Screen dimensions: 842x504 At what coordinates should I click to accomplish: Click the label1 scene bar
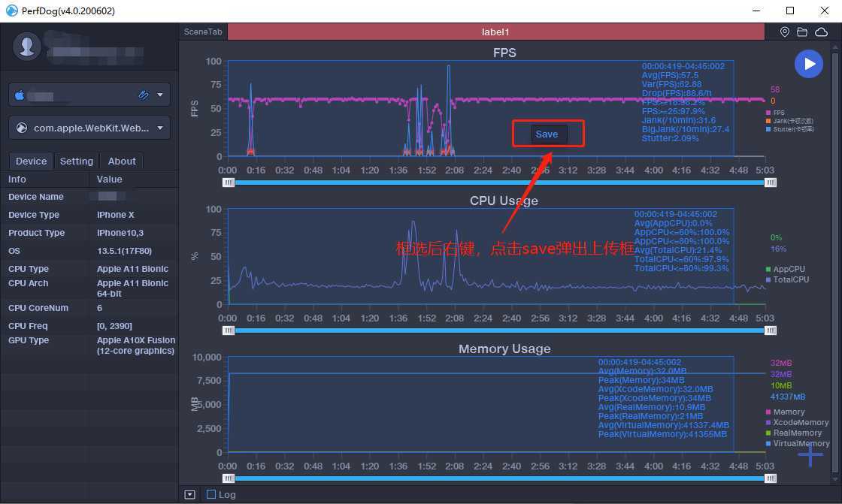click(x=495, y=32)
